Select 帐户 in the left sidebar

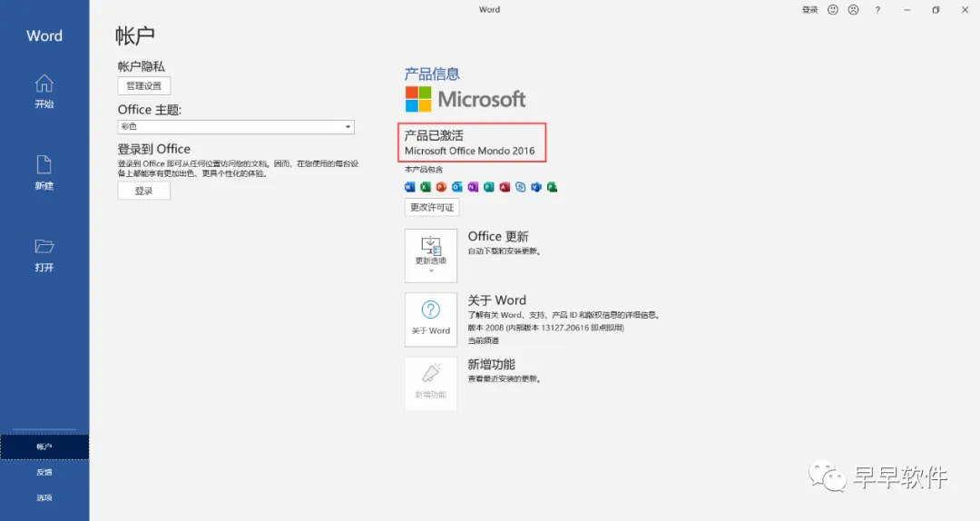pyautogui.click(x=44, y=447)
